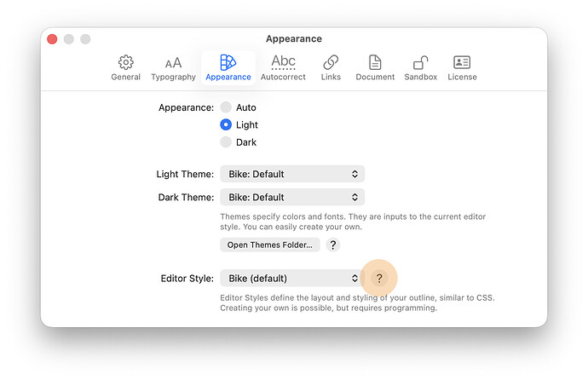Open the Autocorrect preferences icon
This screenshot has width=588, height=380.
(283, 62)
